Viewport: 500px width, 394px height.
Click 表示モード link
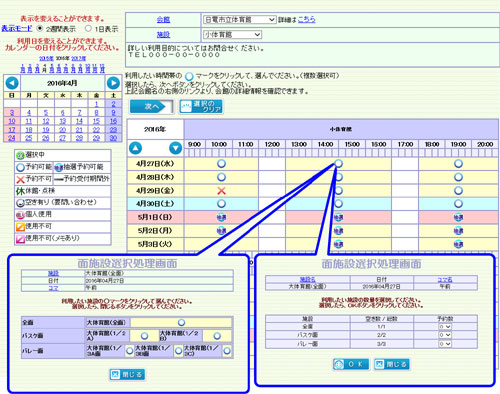[17, 28]
